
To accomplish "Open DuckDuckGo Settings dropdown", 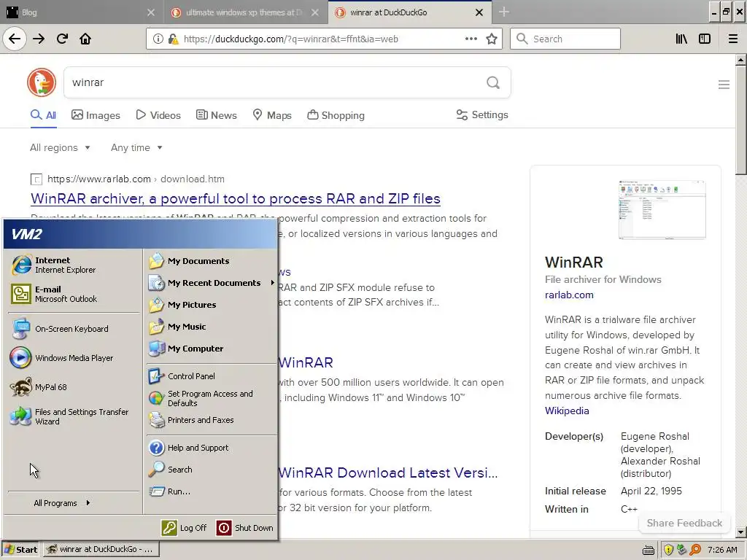I will 482,114.
